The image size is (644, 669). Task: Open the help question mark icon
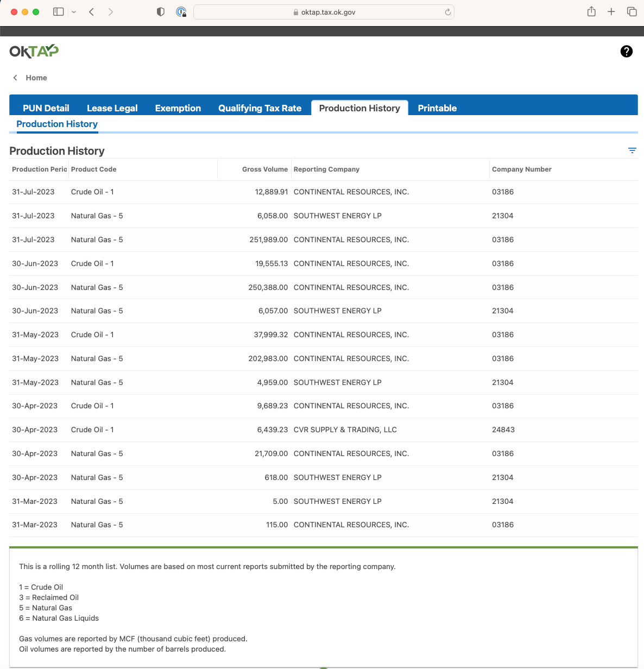pyautogui.click(x=626, y=51)
